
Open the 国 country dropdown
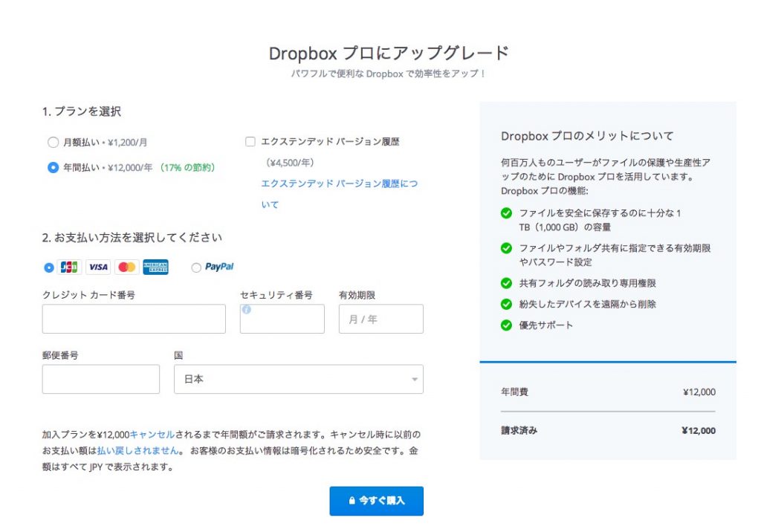click(299, 379)
